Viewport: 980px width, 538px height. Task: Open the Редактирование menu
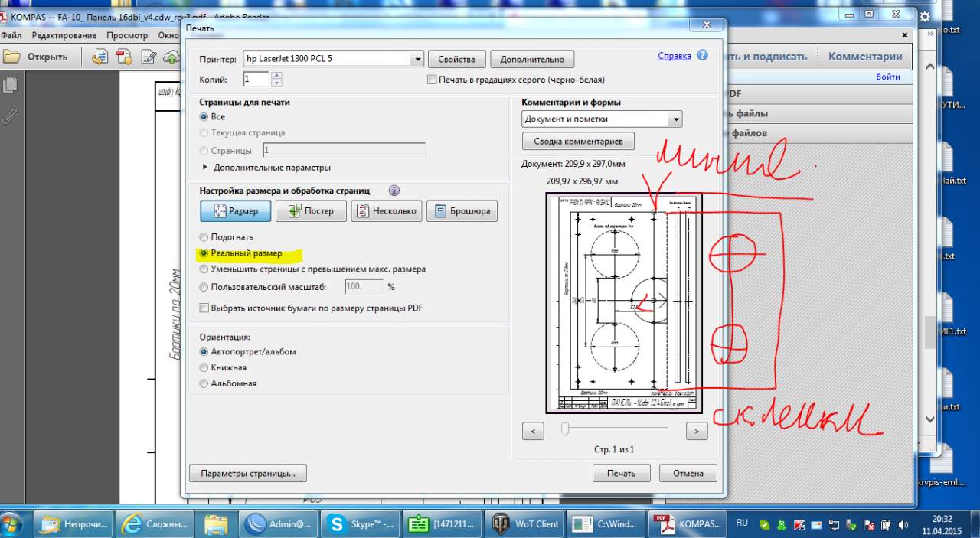coord(64,35)
